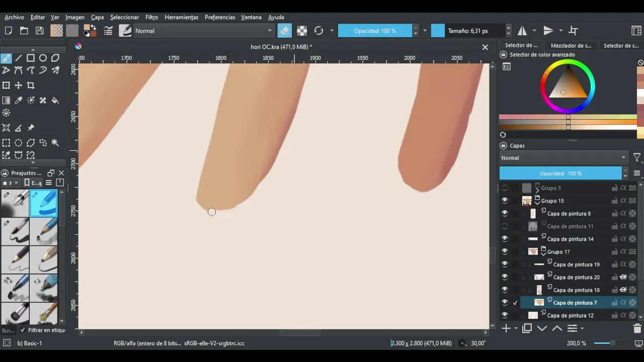This screenshot has height=362, width=644.
Task: Select the Crop tool
Action: [x=31, y=85]
